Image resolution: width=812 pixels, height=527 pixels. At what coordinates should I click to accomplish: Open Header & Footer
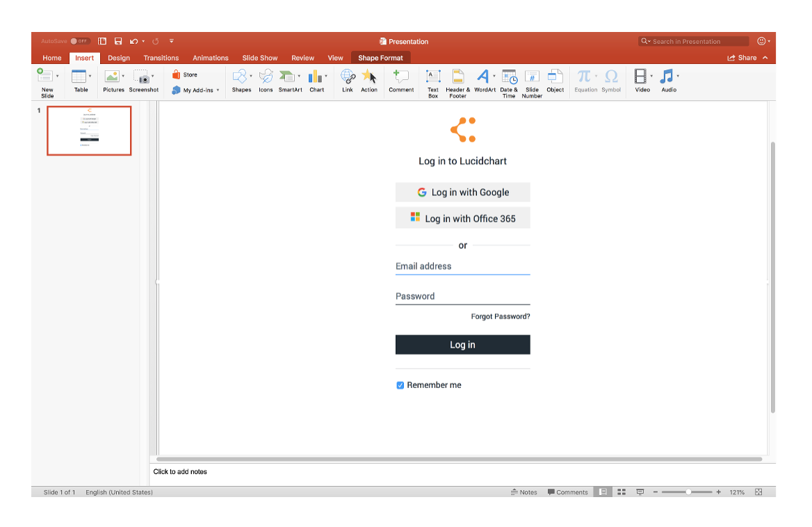tap(457, 76)
